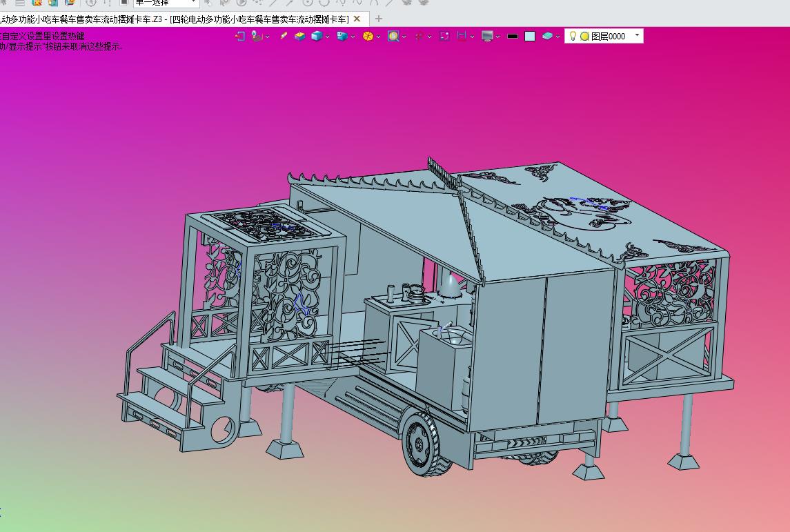Select the blue shaded cube display mode

(x=317, y=37)
